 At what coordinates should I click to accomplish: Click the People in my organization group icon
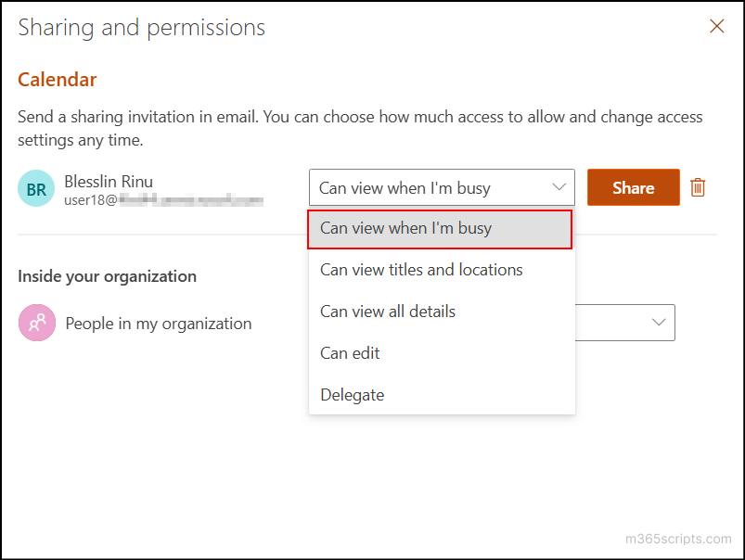[35, 323]
